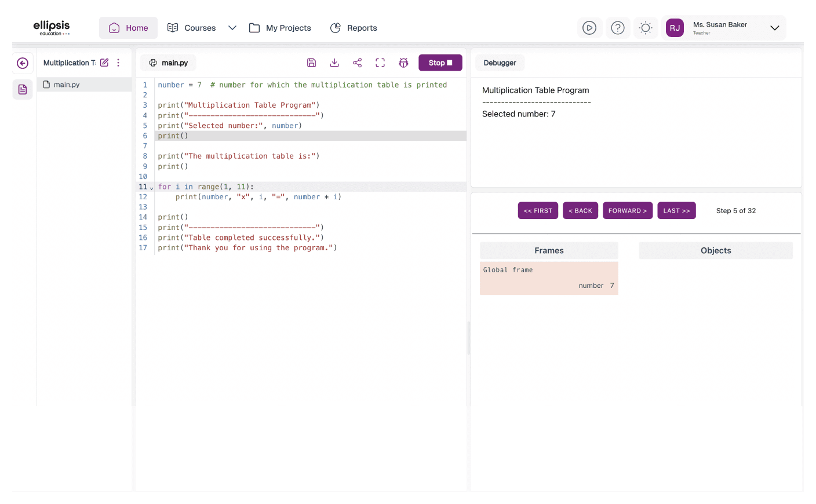Click the back arrow icon in sidebar
This screenshot has height=504, width=816.
point(23,63)
